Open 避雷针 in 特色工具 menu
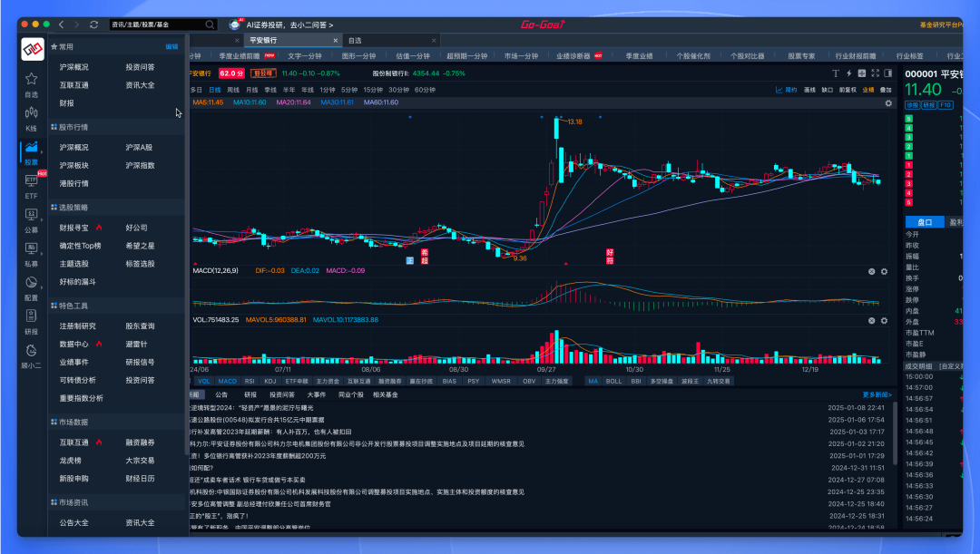Screen dimensions: 980x554 (x=136, y=345)
